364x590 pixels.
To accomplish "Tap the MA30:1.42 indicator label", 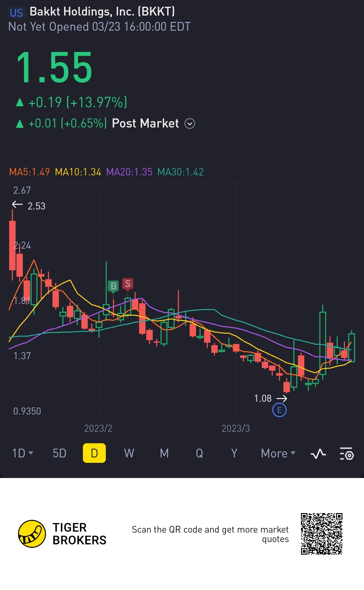I will [180, 172].
